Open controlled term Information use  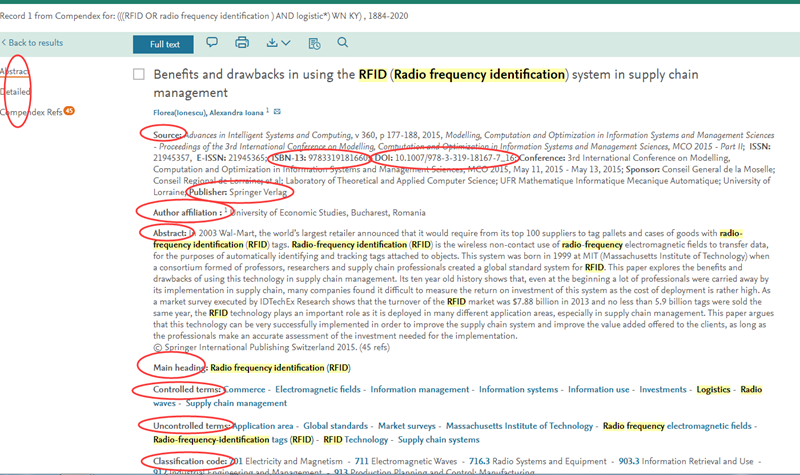[x=598, y=390]
